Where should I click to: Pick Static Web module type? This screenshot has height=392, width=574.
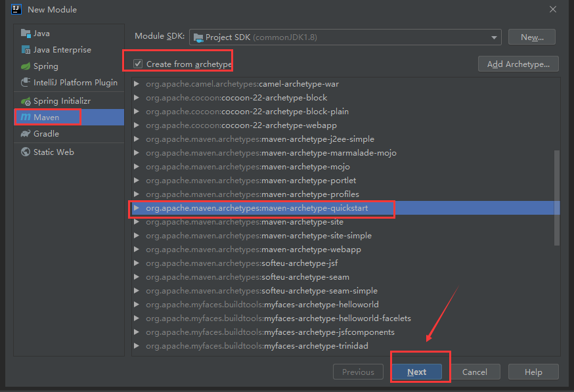pyautogui.click(x=69, y=152)
